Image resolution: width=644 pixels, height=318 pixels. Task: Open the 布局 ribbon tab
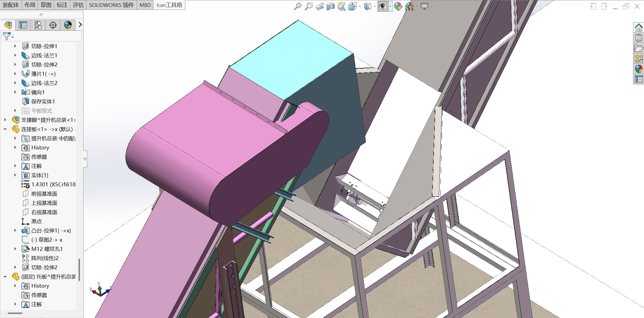[30, 5]
